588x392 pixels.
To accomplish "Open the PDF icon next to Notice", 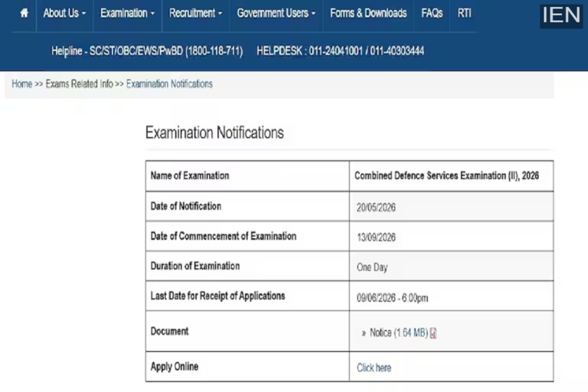I will click(x=433, y=333).
